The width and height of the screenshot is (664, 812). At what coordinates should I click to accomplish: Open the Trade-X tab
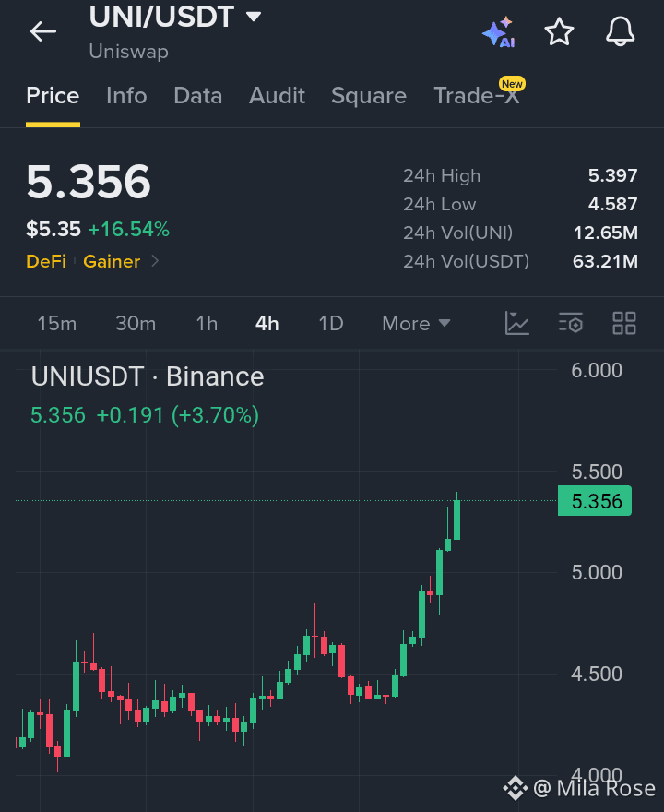tap(476, 96)
